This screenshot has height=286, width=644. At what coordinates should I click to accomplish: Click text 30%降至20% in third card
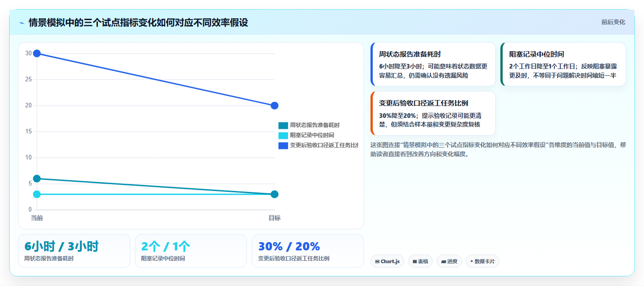pos(397,116)
